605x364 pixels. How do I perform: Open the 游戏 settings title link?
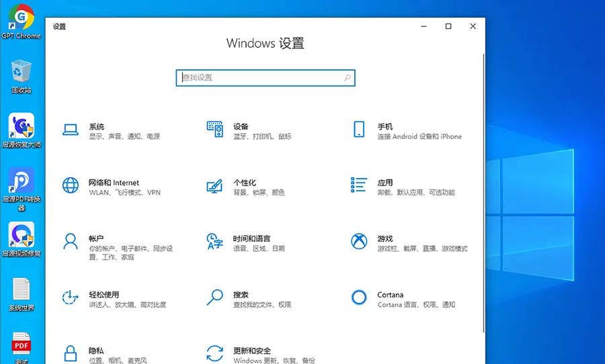click(385, 238)
